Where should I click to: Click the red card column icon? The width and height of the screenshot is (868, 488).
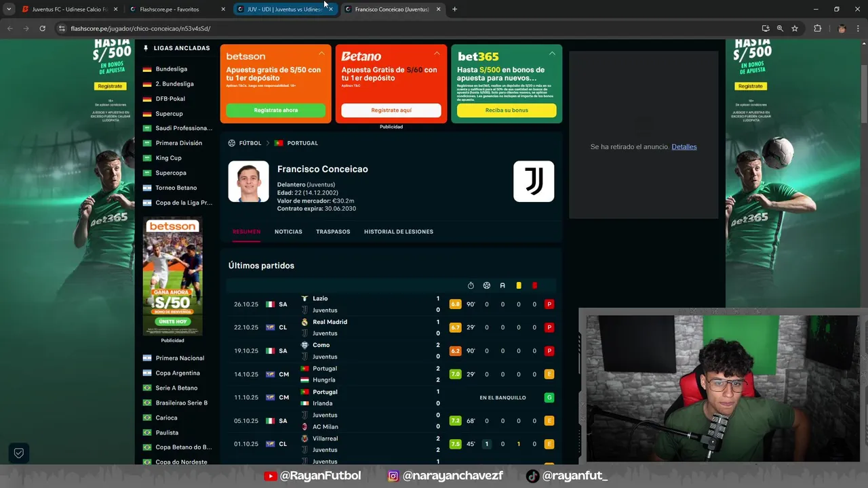coord(534,285)
